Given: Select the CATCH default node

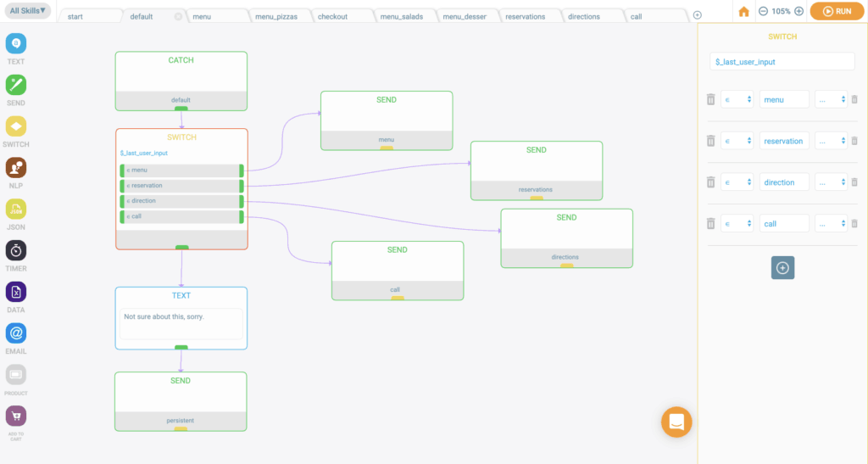Looking at the screenshot, I should [181, 81].
